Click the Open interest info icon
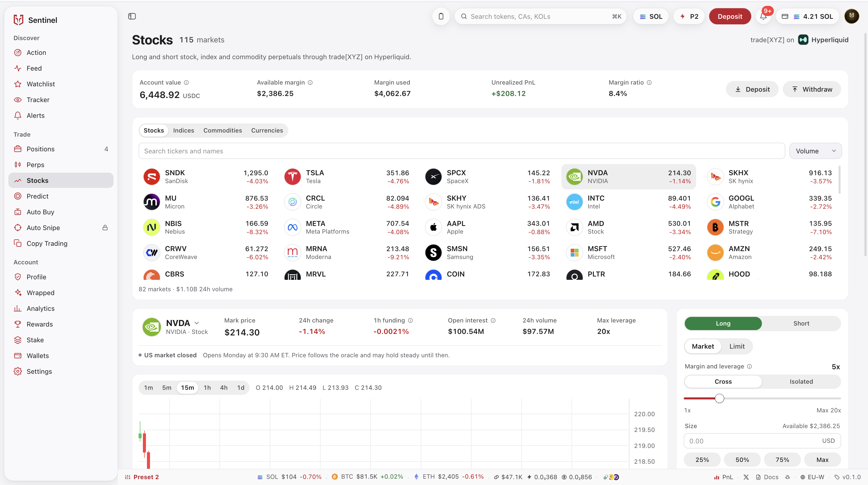This screenshot has width=868, height=485. (x=493, y=320)
